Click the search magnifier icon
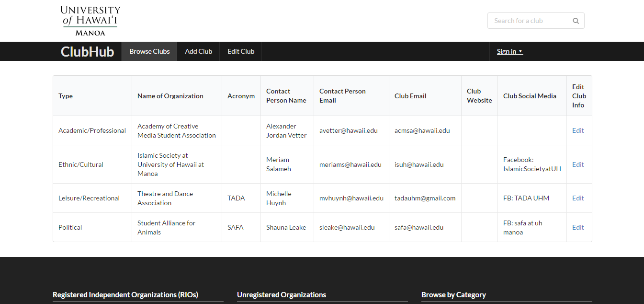 coord(576,21)
